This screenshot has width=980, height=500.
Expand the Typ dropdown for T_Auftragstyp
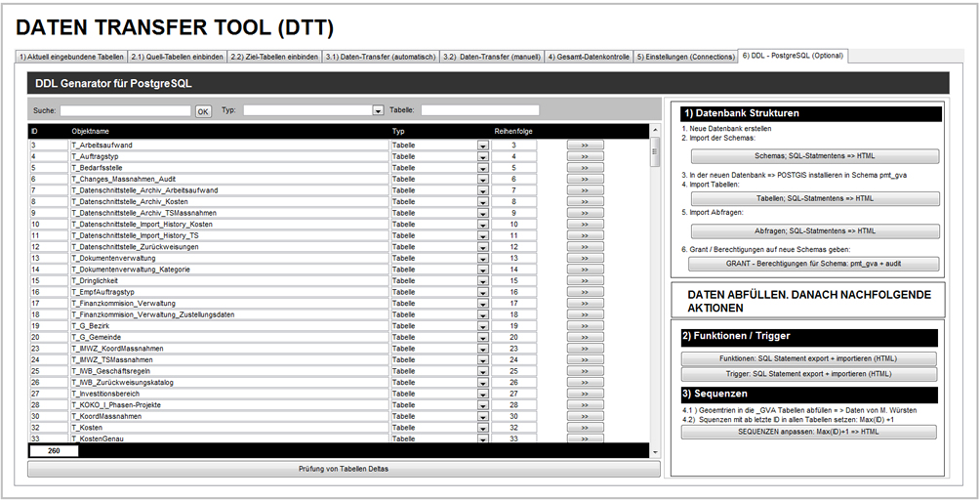tap(482, 157)
